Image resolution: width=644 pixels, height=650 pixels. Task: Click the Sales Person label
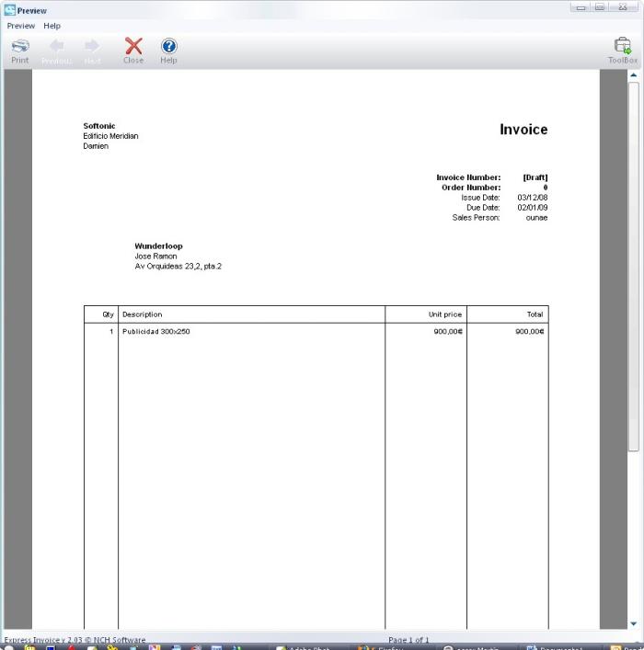[476, 218]
